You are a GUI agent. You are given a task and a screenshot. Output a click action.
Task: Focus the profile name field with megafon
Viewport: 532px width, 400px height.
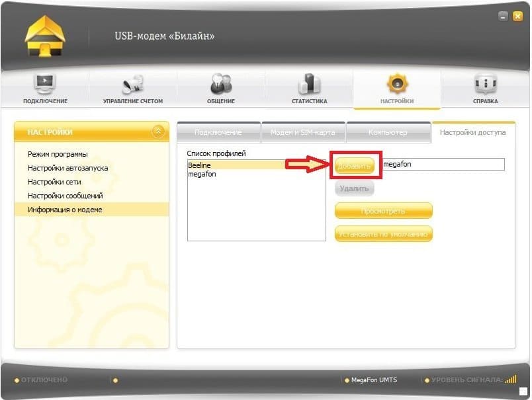point(443,164)
